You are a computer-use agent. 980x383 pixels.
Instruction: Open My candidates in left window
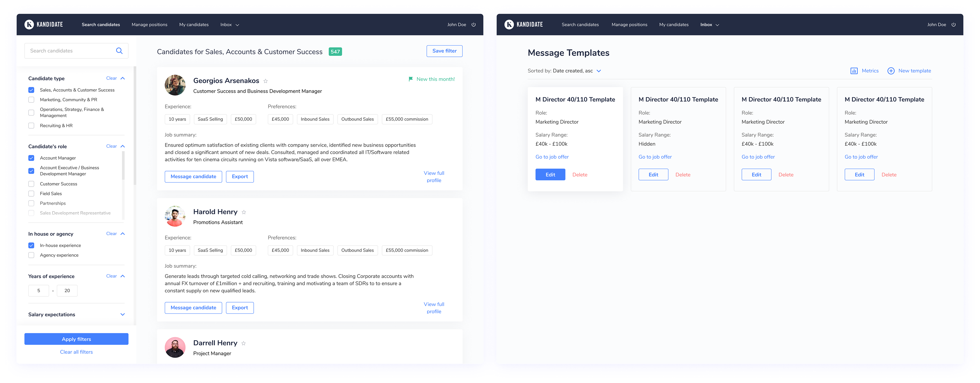tap(194, 25)
